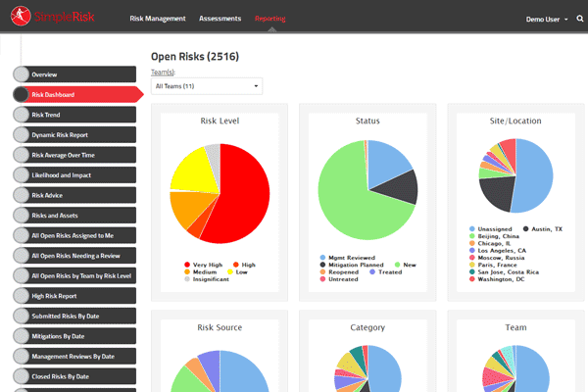Viewport: 588px width, 392px height.
Task: Click the circle icon beside Mitigations By Date
Action: click(x=22, y=335)
